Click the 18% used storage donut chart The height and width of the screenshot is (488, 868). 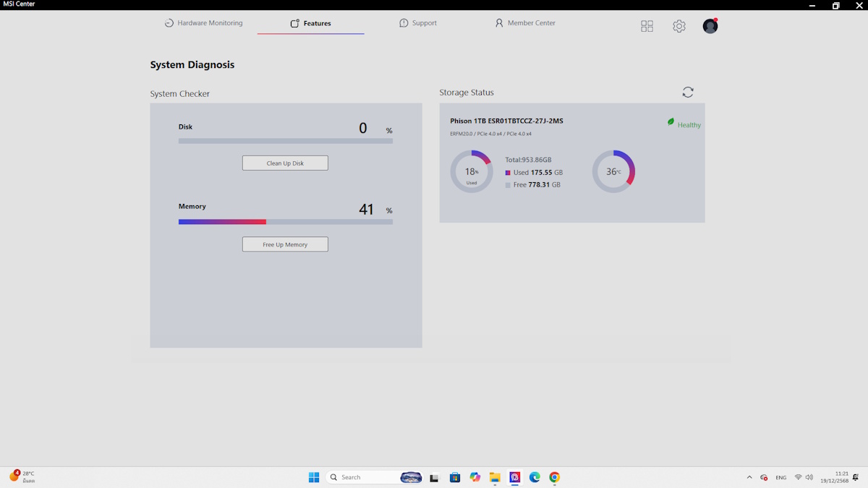click(471, 172)
